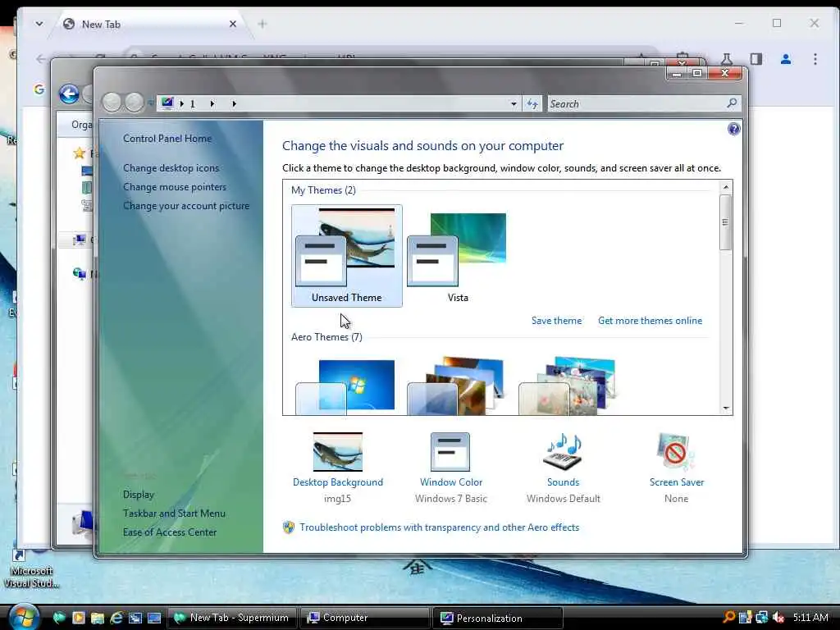840x630 pixels.
Task: Click the taskbar clock showing 5:11 AM
Action: coord(810,618)
